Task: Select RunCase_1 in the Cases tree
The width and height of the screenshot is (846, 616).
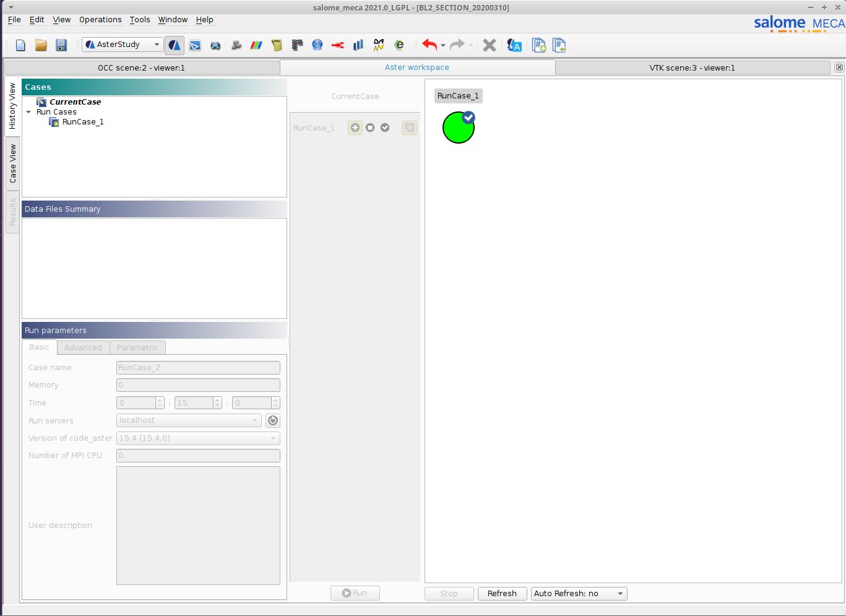Action: [x=83, y=122]
